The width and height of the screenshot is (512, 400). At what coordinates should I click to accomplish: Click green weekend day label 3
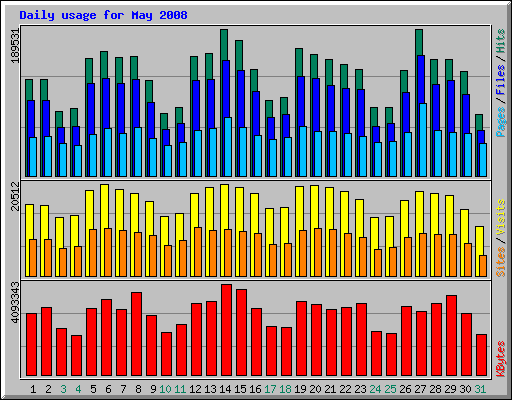(63, 389)
